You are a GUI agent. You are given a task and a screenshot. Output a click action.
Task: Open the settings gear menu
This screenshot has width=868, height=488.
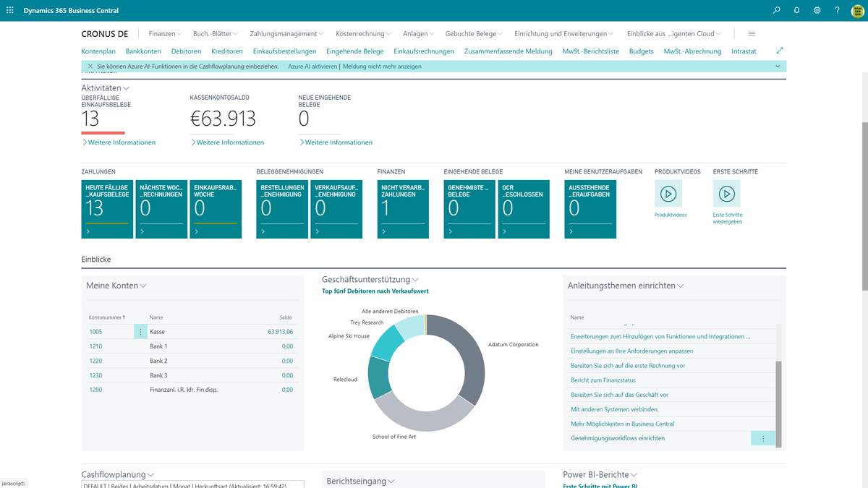tap(817, 11)
